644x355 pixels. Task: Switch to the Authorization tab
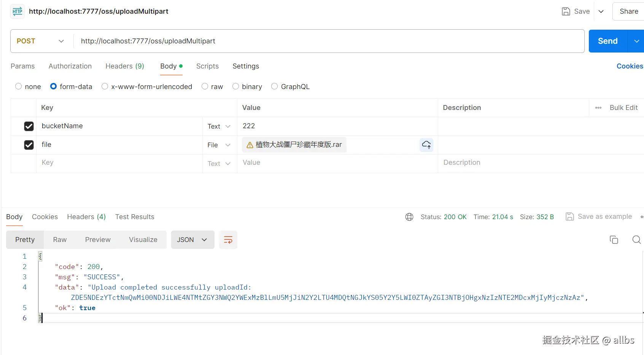(70, 66)
